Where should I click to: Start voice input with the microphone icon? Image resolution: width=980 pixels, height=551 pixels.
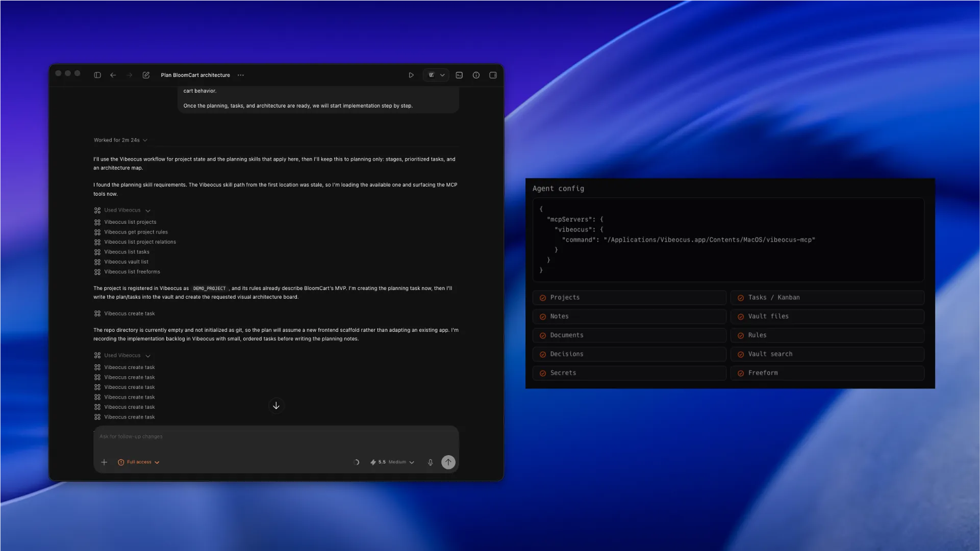pyautogui.click(x=430, y=462)
